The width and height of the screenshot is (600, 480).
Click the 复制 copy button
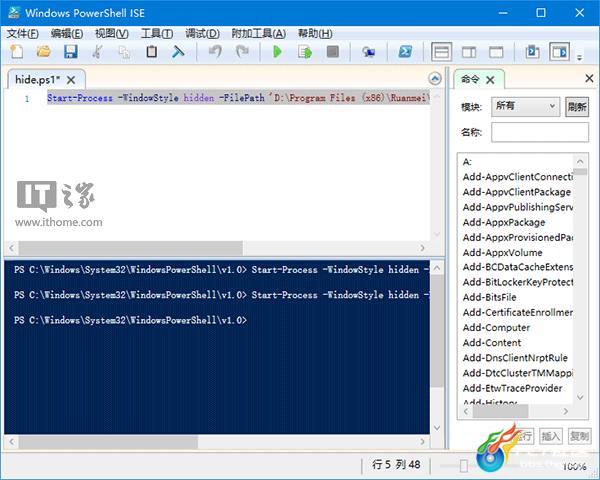(579, 436)
